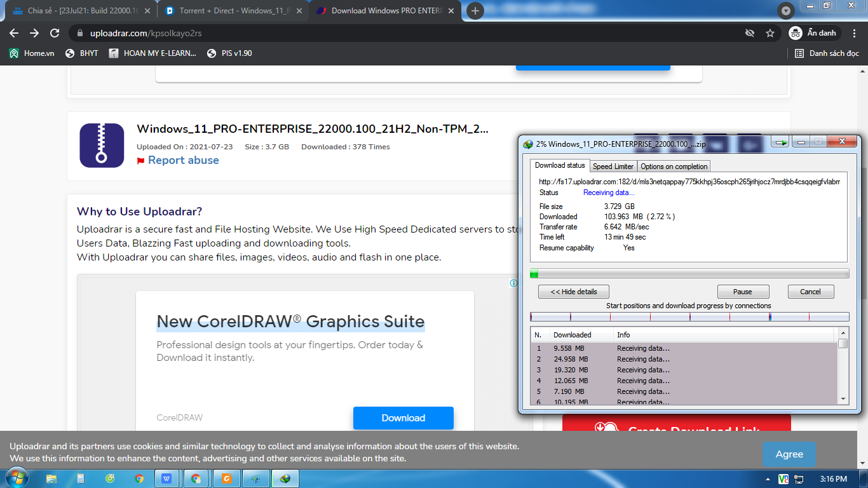Switch to Speed Limiter tab in IDM
The image size is (868, 488).
pyautogui.click(x=613, y=166)
